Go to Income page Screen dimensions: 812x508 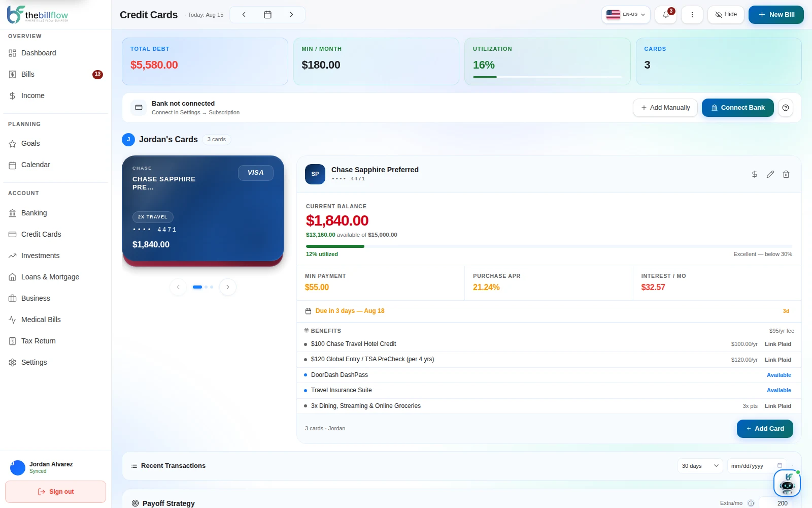pyautogui.click(x=56, y=96)
